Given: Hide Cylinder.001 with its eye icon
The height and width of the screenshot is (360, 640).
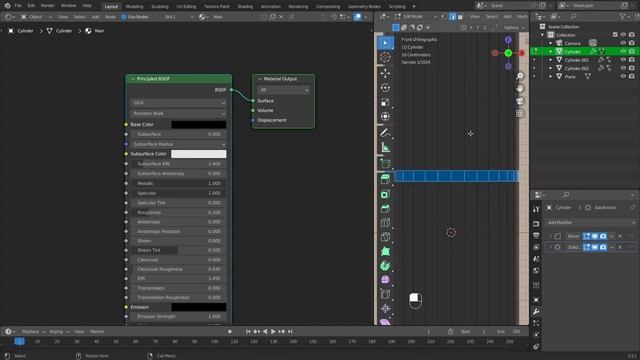Looking at the screenshot, I should [623, 60].
